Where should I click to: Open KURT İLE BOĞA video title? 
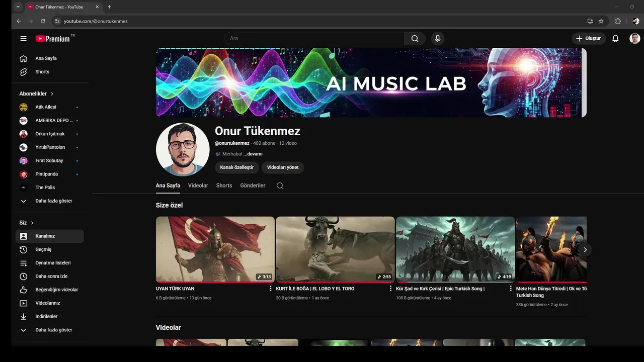315,289
